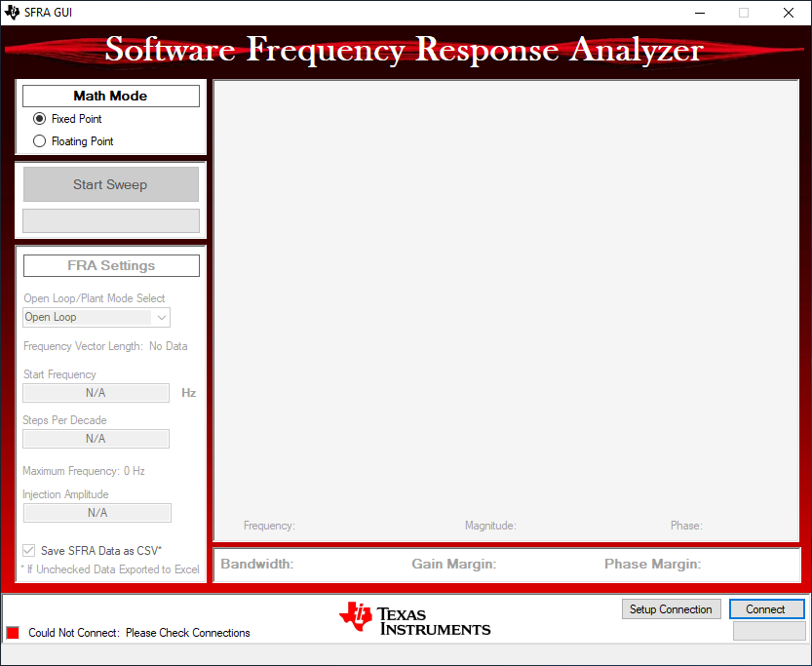Close the SFRA GUI window
Image resolution: width=812 pixels, height=666 pixels.
click(x=789, y=13)
